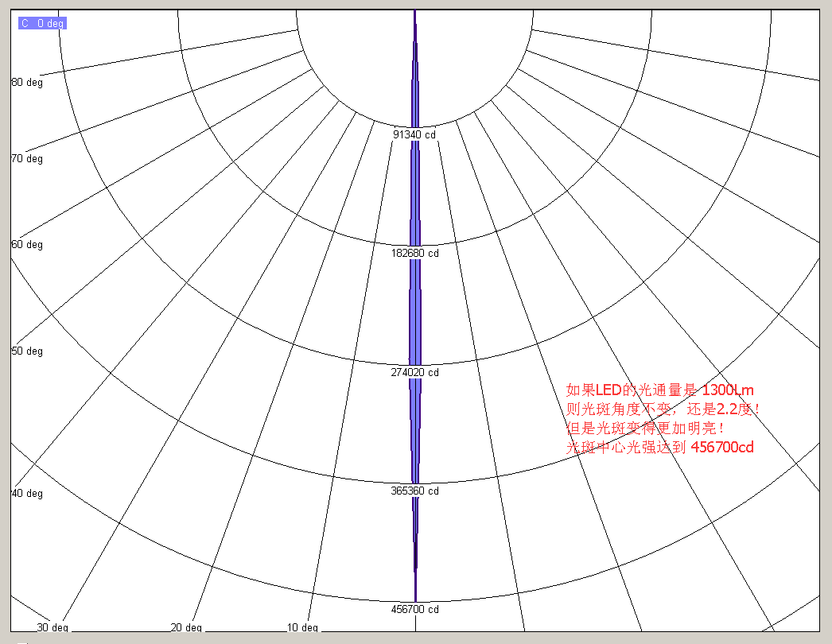Click the 274020 cd axis label
The width and height of the screenshot is (832, 644).
coord(414,372)
